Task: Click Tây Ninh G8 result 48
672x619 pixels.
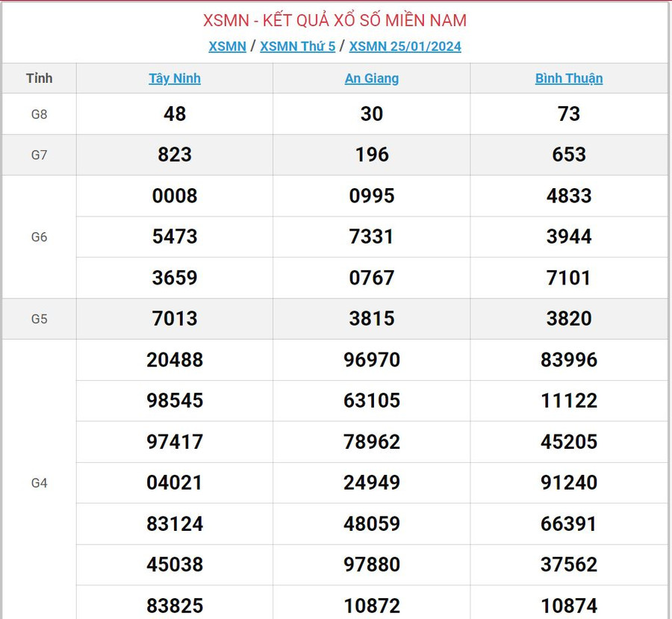Action: tap(175, 114)
